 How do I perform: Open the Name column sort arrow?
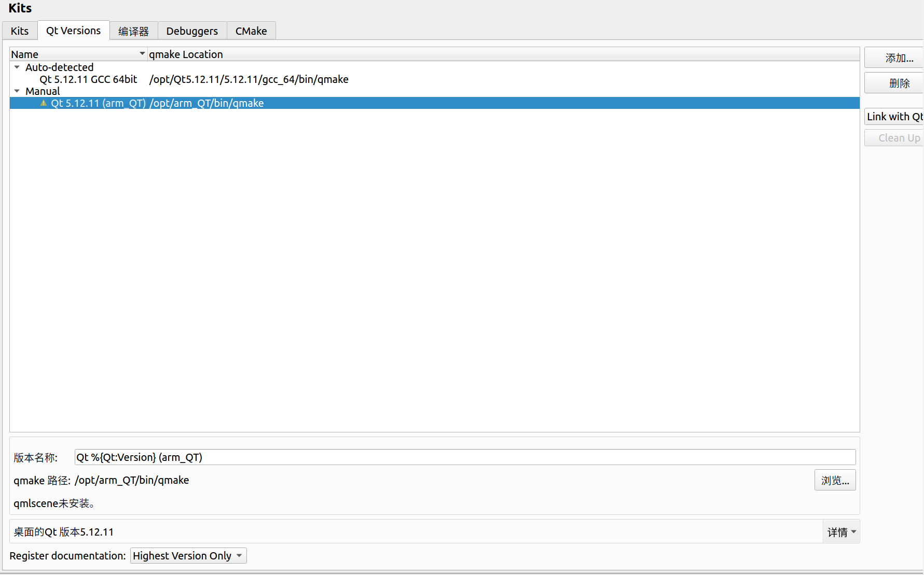[142, 53]
